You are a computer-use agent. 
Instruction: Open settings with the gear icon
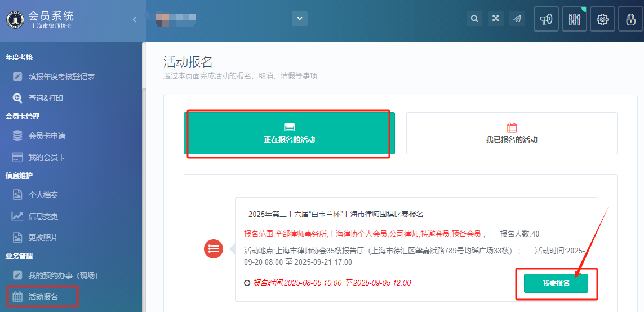[x=602, y=19]
